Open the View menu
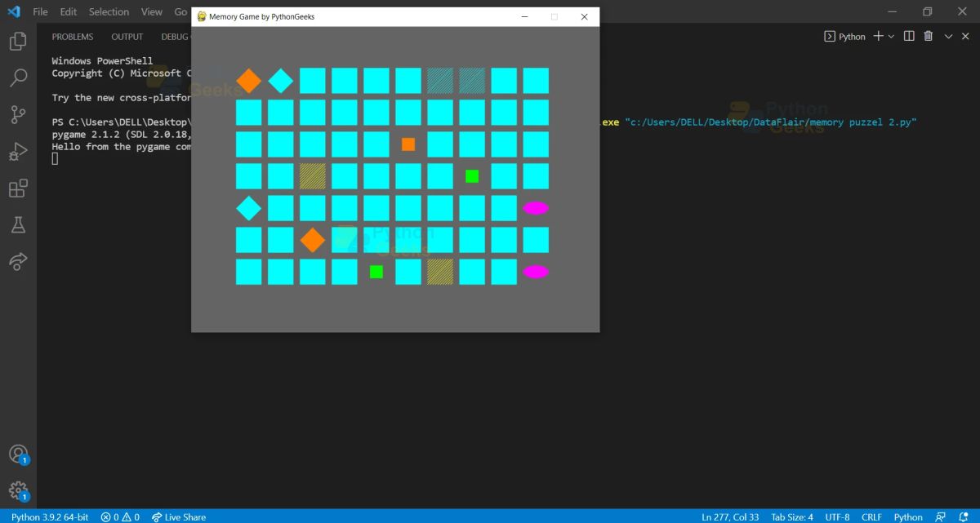Screen dimensions: 980x523 pyautogui.click(x=152, y=11)
